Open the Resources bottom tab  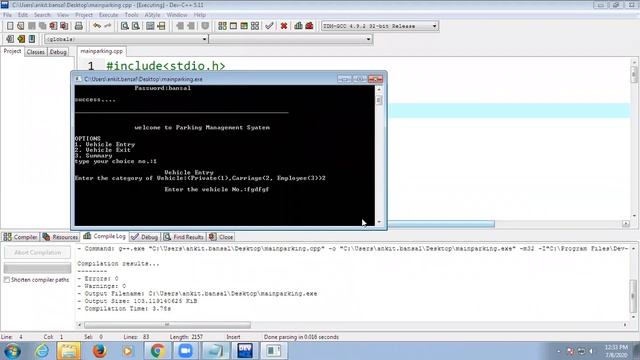(60, 237)
